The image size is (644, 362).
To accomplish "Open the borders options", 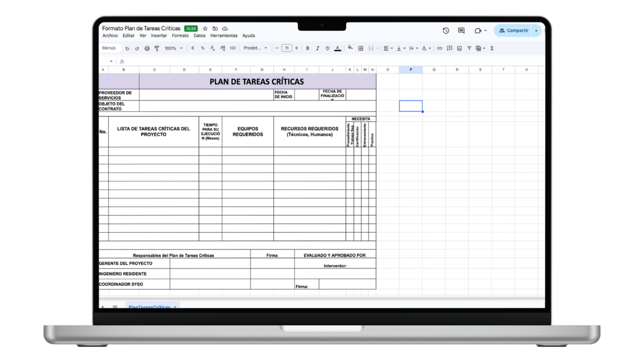I will [361, 48].
